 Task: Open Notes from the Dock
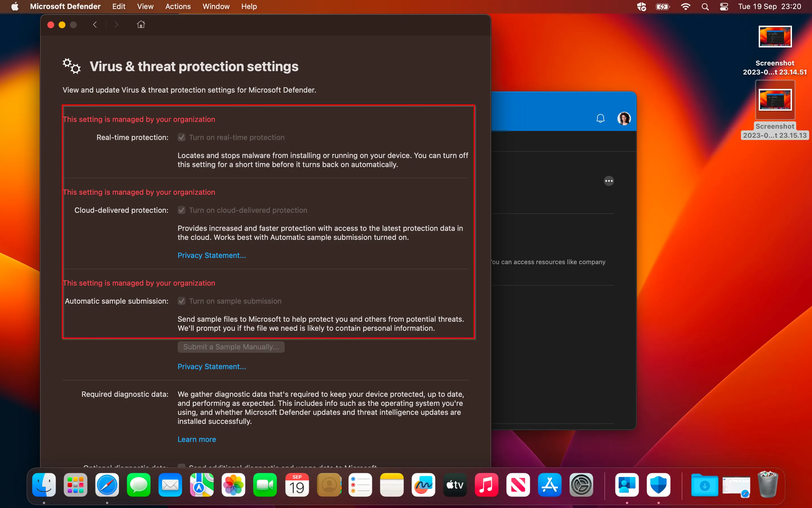pos(392,485)
